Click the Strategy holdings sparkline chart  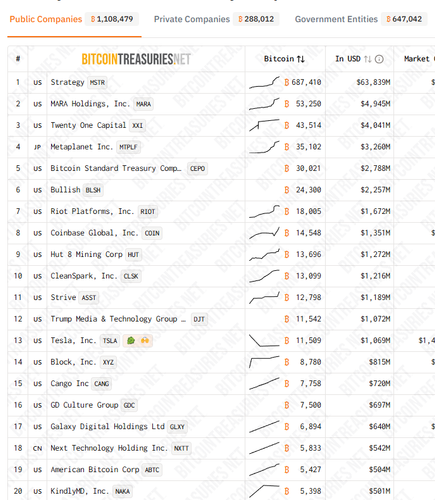(x=264, y=82)
